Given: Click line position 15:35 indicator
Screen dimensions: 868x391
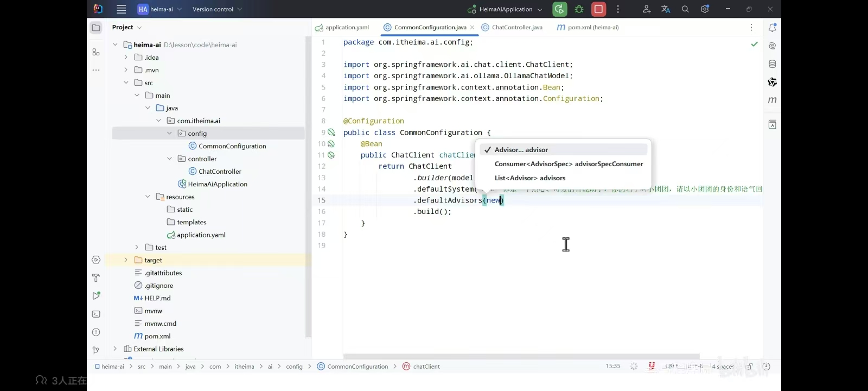Looking at the screenshot, I should (613, 366).
